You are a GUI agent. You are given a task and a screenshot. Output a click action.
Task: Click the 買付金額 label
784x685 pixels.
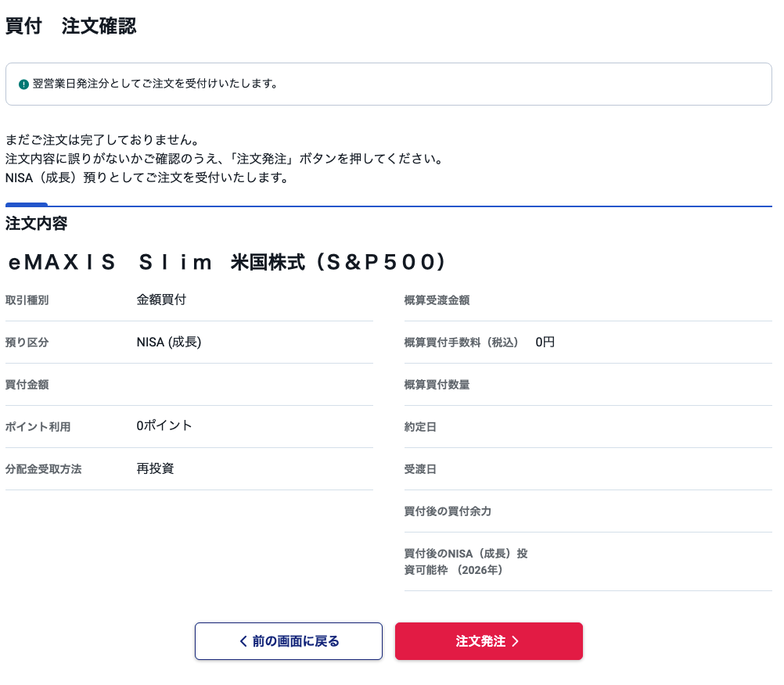27,385
